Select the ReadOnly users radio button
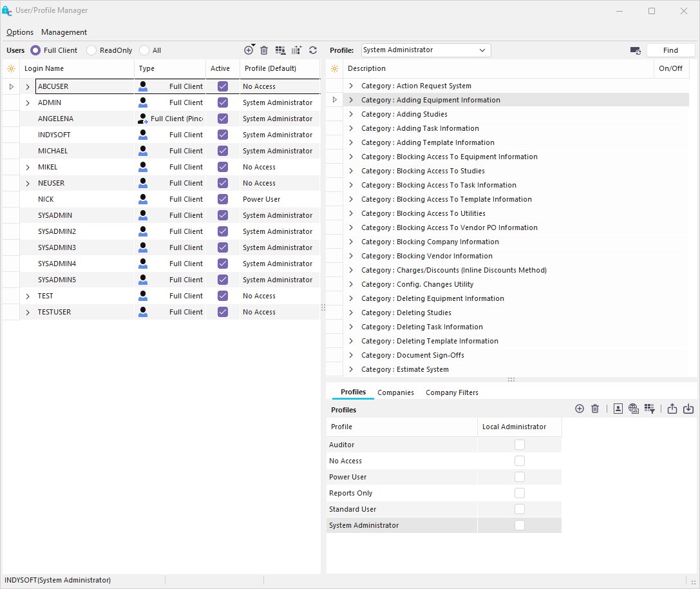 (x=92, y=50)
